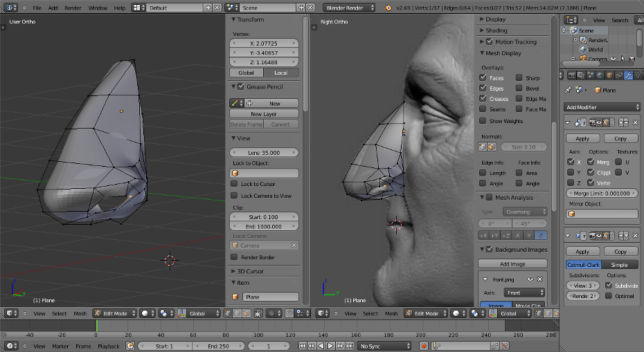The image size is (644, 352).
Task: Click the New Layer grease pencil button
Action: tap(264, 114)
